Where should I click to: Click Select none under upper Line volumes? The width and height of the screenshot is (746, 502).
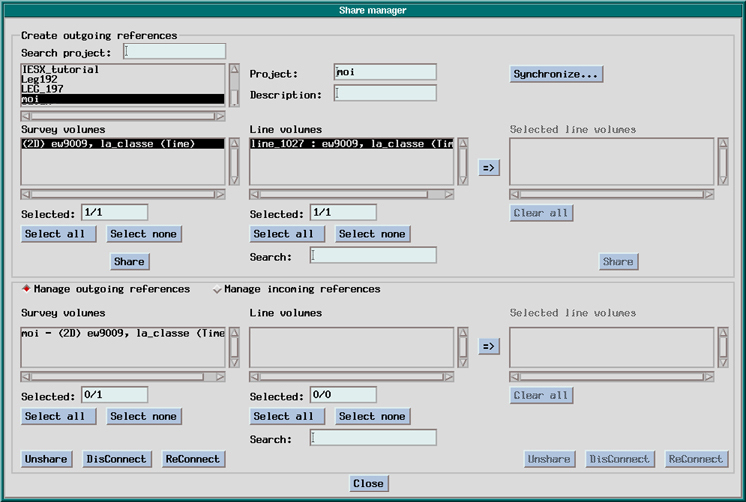(x=372, y=234)
